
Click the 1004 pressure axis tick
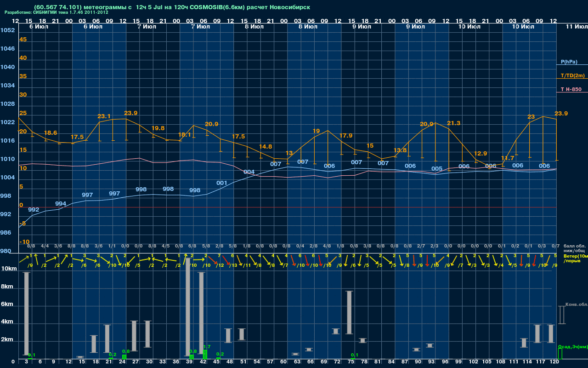pos(7,178)
